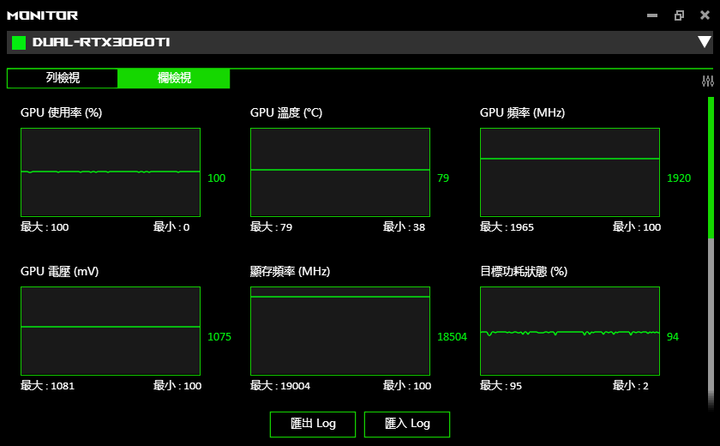Screen dimensions: 720x446
Task: Click the 最小 : 38 text
Action: 404,227
